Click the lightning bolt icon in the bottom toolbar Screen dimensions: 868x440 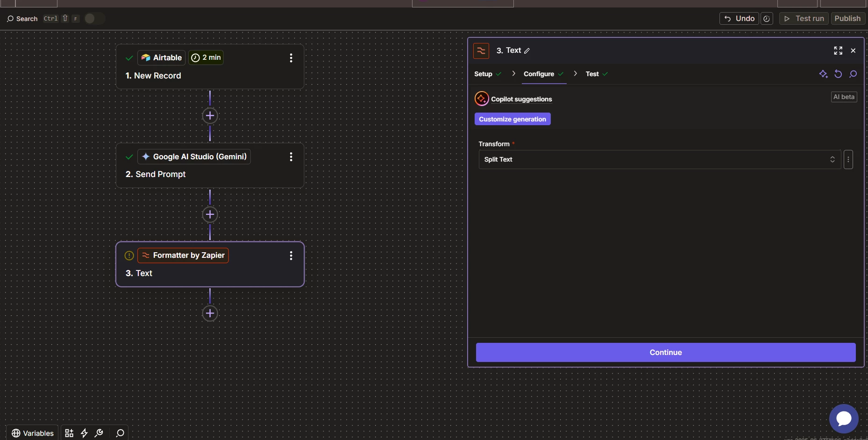coord(84,433)
